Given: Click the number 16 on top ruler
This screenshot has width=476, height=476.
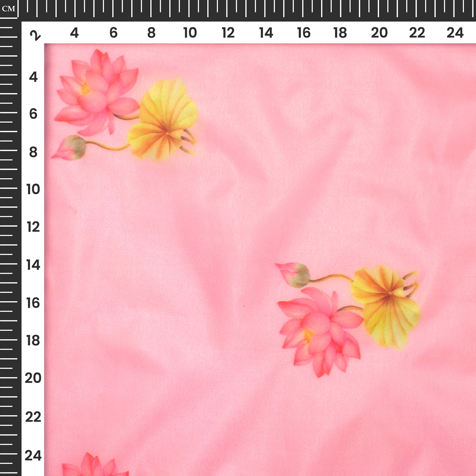Looking at the screenshot, I should tap(304, 33).
